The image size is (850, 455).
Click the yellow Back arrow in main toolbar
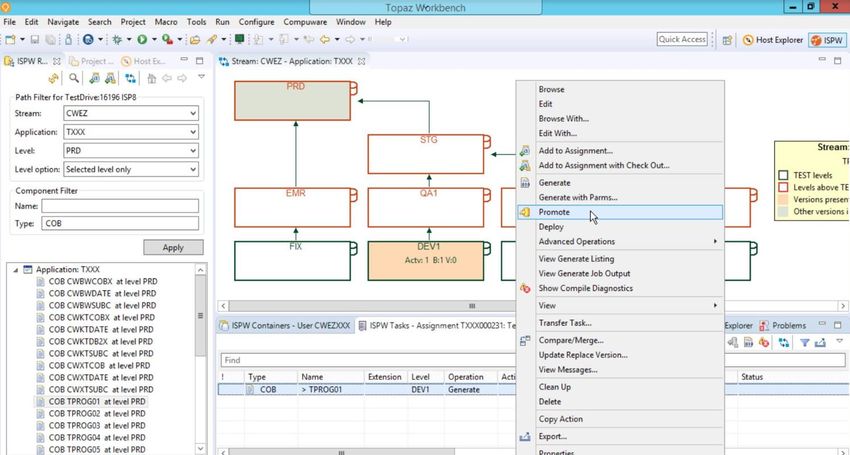pyautogui.click(x=325, y=40)
